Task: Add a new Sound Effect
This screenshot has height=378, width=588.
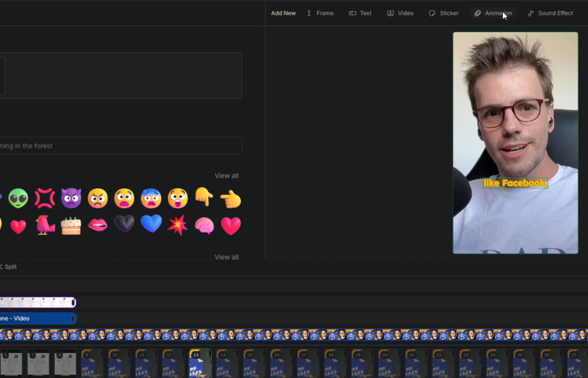Action: pos(550,13)
